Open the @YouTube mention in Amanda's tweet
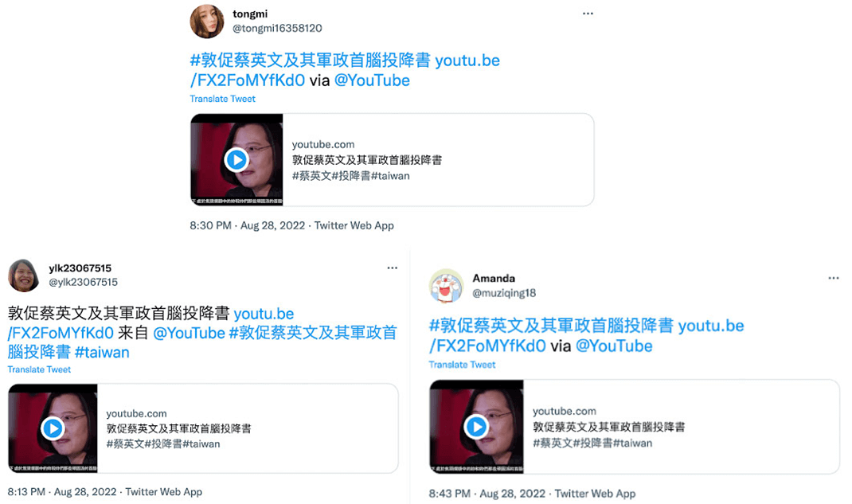 click(x=613, y=346)
